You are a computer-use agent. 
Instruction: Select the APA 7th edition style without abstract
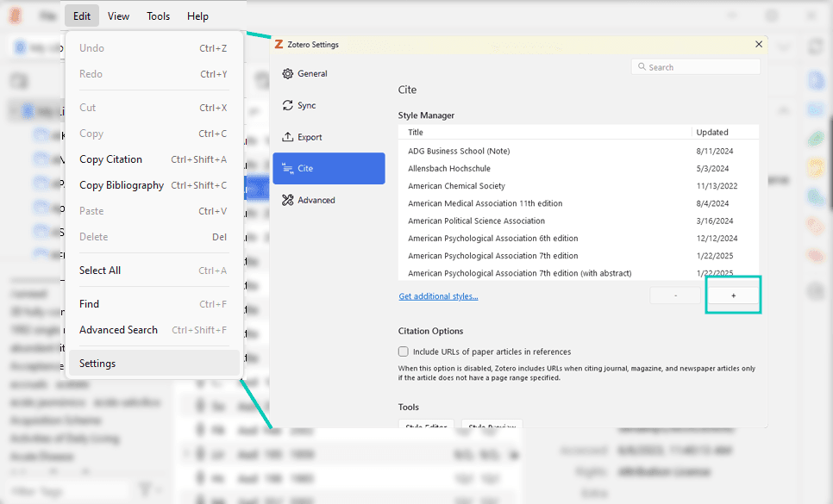coord(579,256)
